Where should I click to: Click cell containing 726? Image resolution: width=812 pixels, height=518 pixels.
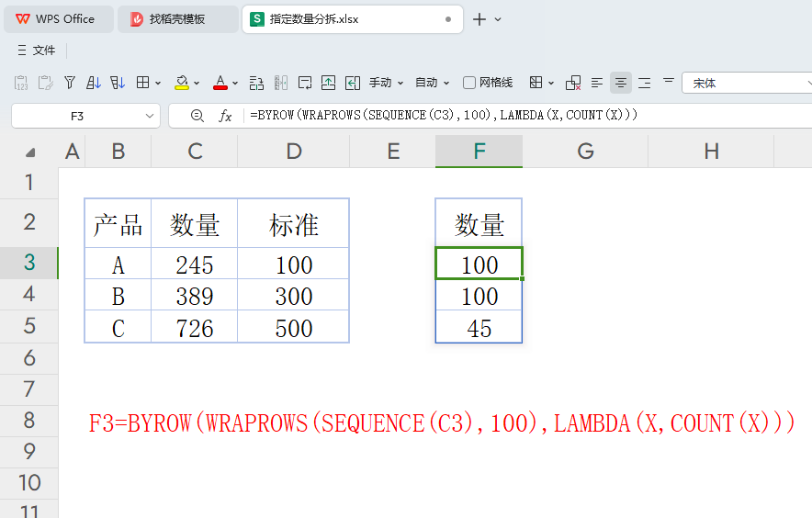click(x=195, y=327)
